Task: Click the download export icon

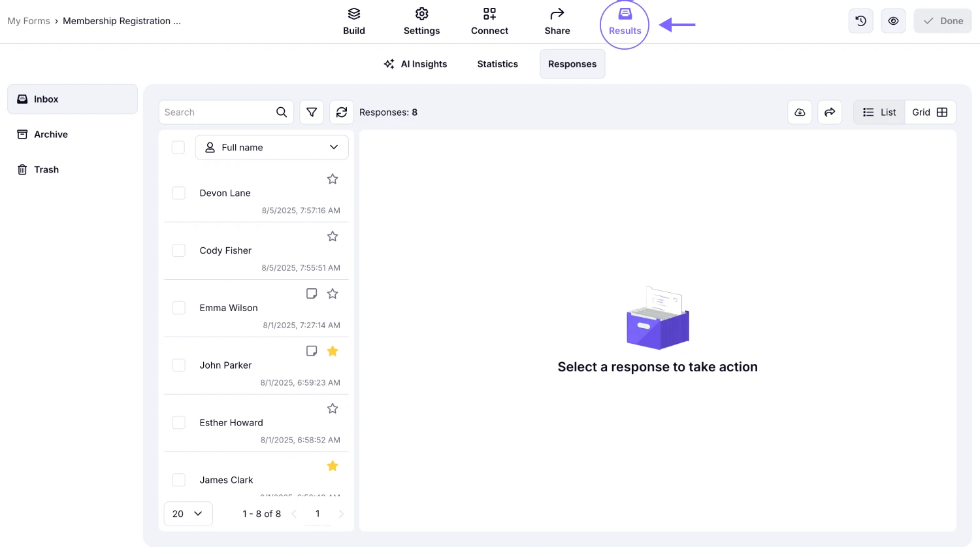Action: tap(800, 112)
